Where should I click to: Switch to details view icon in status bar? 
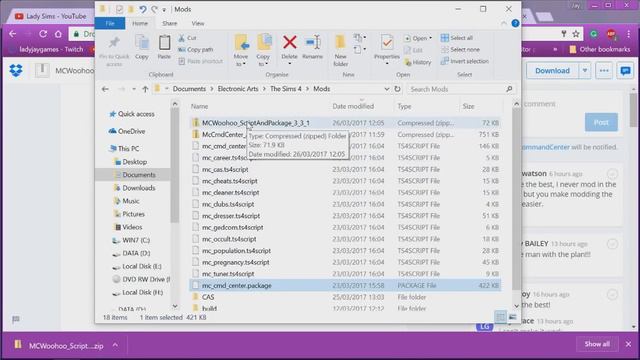500,317
